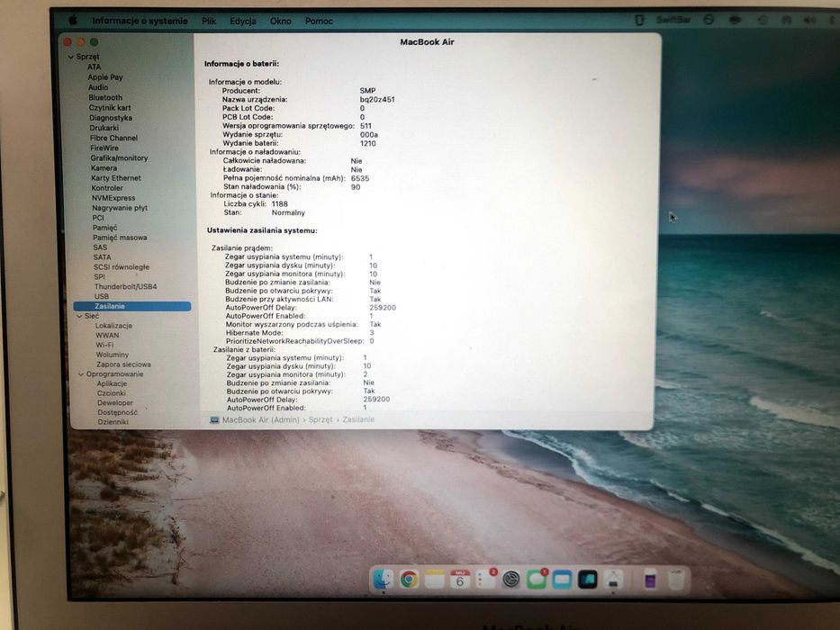Open Messages app in the Dock
Viewport: 840px width, 630px height.
pos(537,580)
